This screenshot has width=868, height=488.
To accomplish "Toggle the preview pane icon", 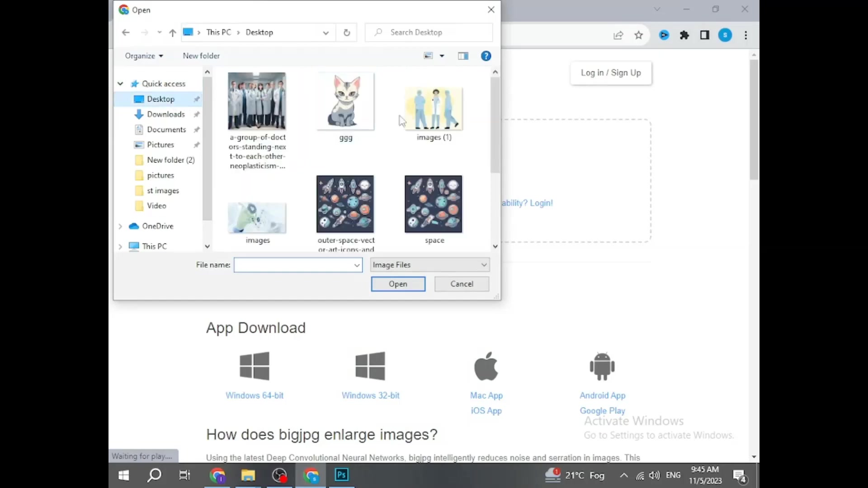I will point(463,56).
